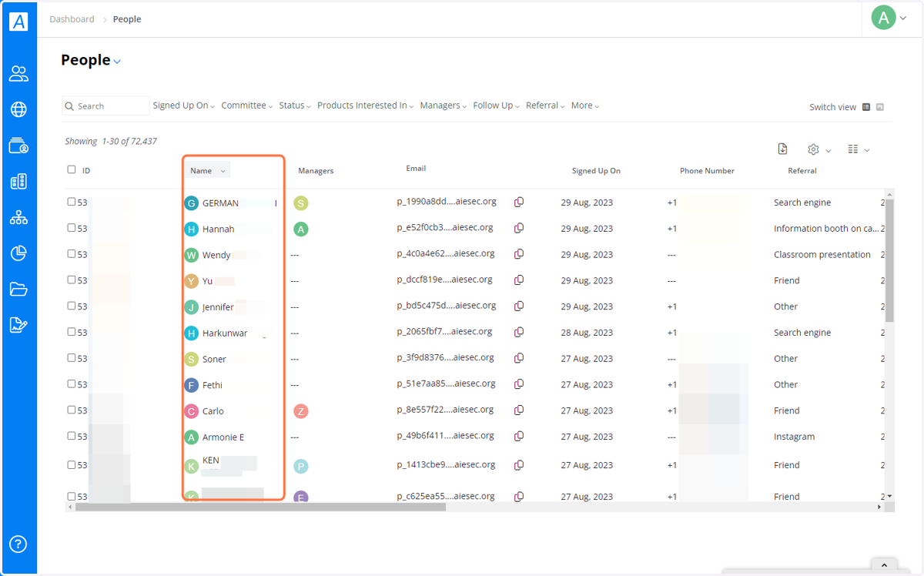
Task: Copy email p_4c0a4e62 via copy icon
Action: 519,254
